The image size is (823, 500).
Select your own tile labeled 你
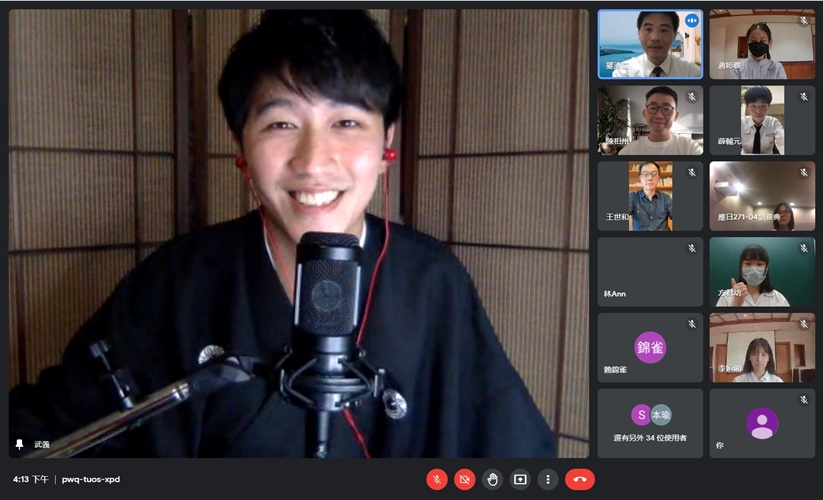(762, 423)
